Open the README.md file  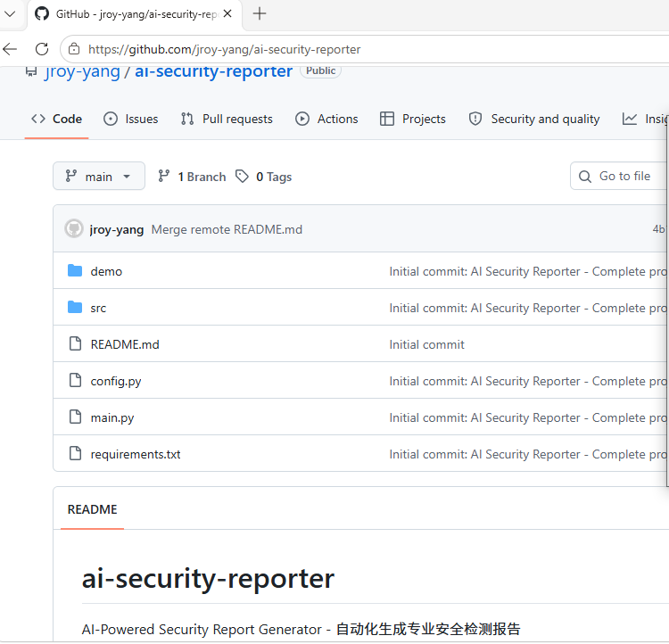[125, 344]
